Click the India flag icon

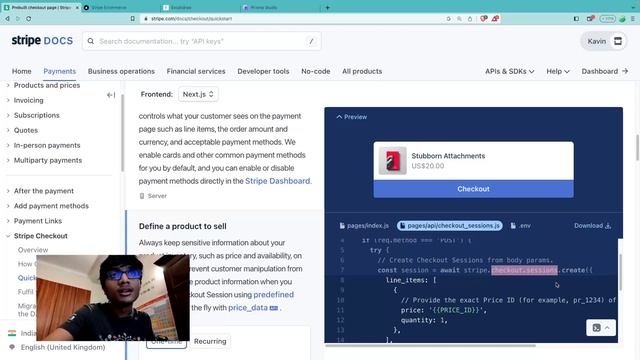pos(12,333)
